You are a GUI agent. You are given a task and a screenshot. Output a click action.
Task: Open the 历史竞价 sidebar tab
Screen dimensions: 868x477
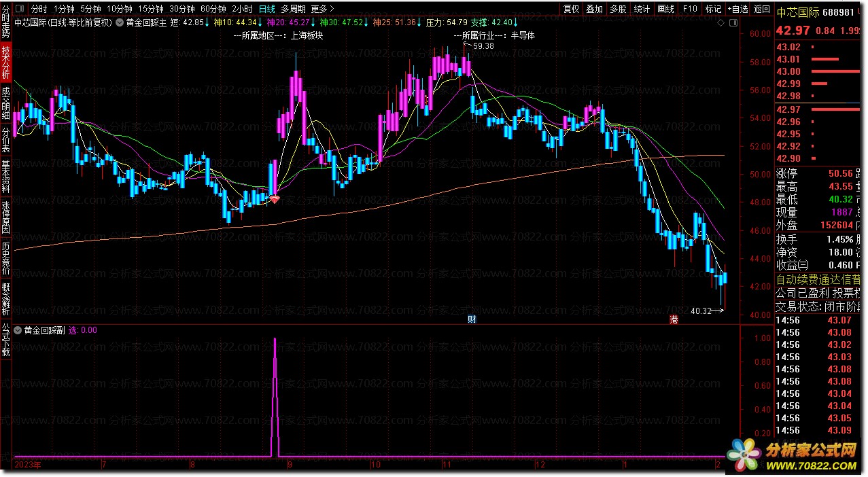5,259
